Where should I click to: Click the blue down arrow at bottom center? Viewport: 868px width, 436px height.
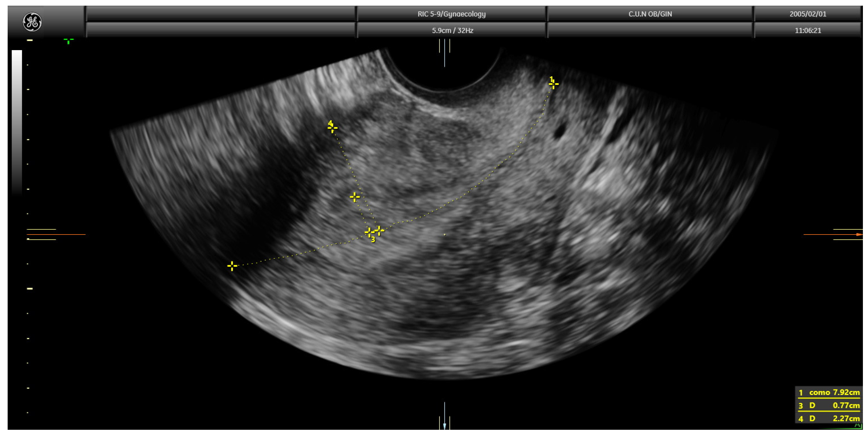(x=444, y=426)
